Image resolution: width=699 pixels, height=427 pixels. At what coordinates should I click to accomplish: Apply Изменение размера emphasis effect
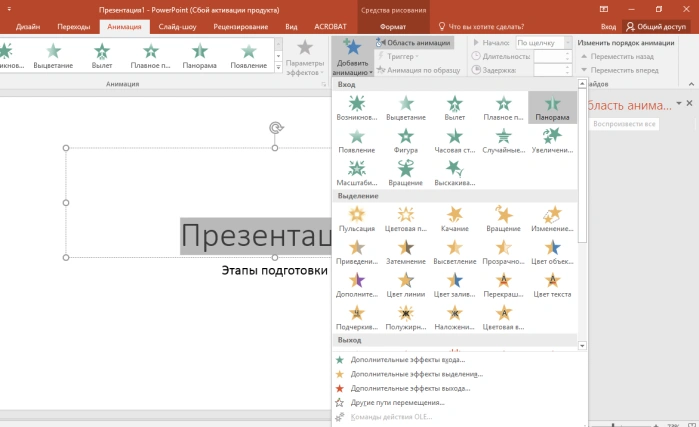[x=552, y=219]
